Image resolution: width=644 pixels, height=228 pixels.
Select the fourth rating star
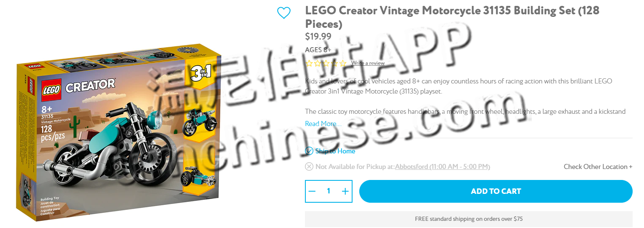pos(334,63)
